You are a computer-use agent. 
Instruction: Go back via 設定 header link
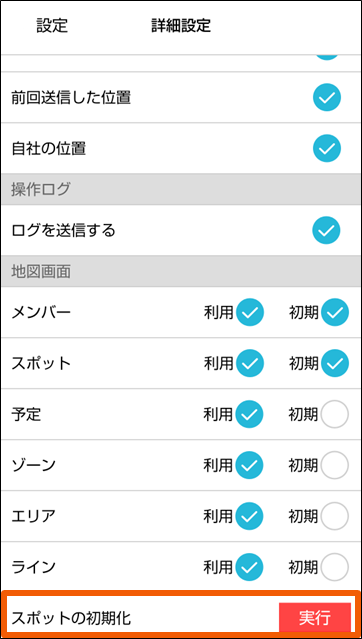click(x=52, y=25)
